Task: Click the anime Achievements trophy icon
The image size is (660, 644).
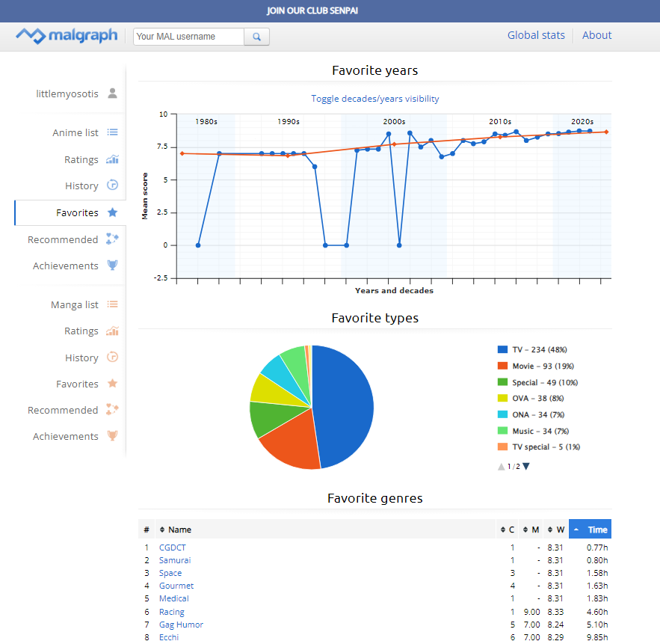Action: 112,266
